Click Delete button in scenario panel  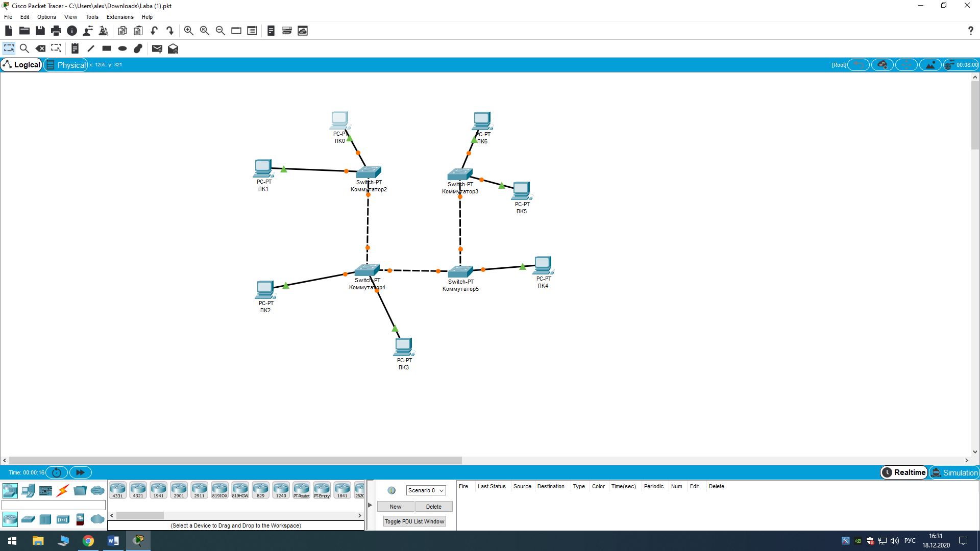click(433, 506)
